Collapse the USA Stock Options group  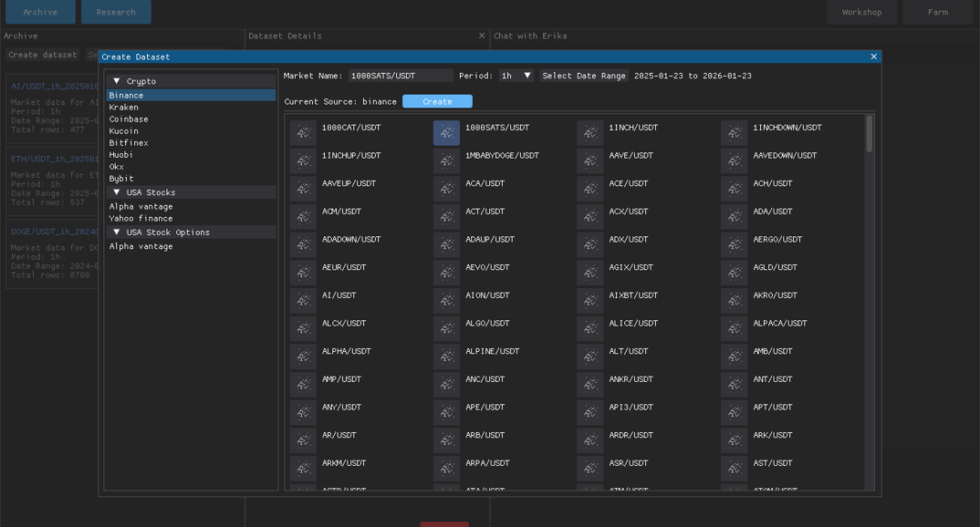116,232
